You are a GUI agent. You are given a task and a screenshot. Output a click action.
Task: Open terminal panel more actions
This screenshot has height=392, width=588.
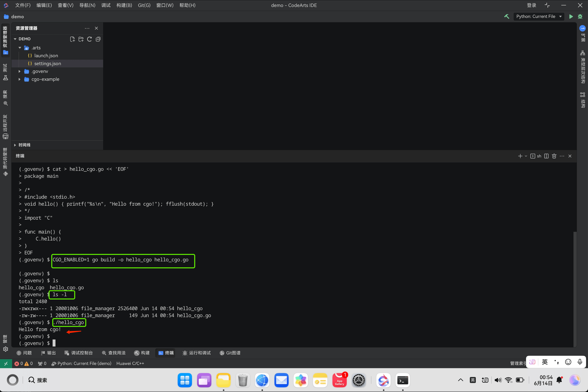(562, 156)
